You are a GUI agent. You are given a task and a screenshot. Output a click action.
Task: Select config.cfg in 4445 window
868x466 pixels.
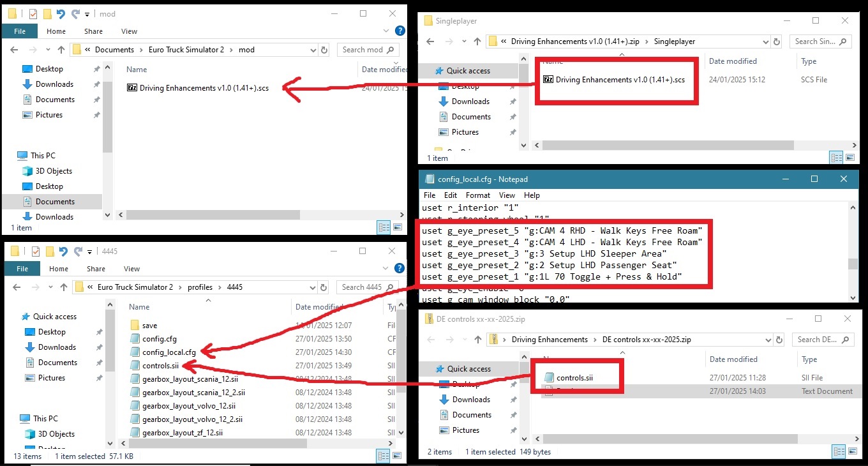[x=153, y=338]
